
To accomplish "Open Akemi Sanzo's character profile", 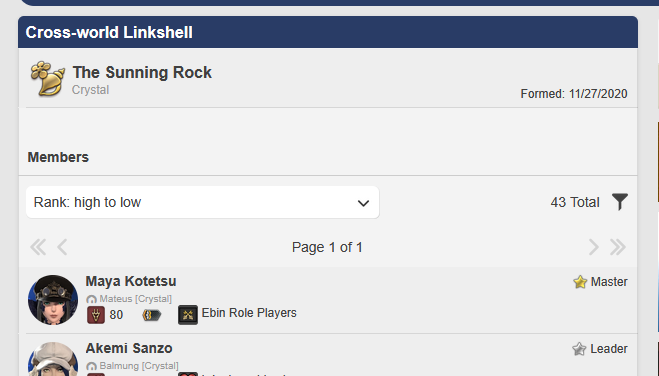I will coord(129,348).
